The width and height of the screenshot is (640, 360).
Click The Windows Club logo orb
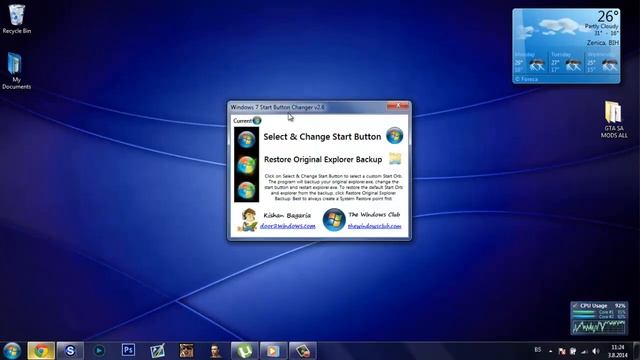[x=334, y=220]
